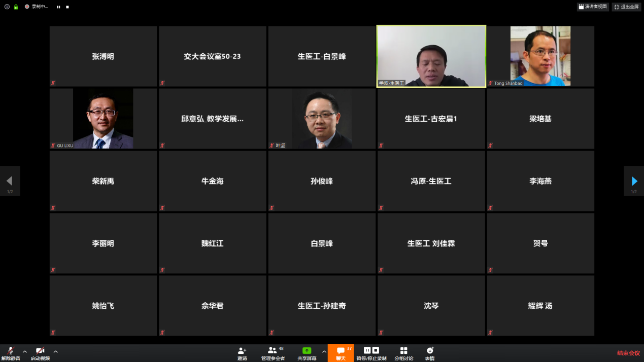
Task: Switch to 演讲者视图 speaker view
Action: click(x=593, y=7)
